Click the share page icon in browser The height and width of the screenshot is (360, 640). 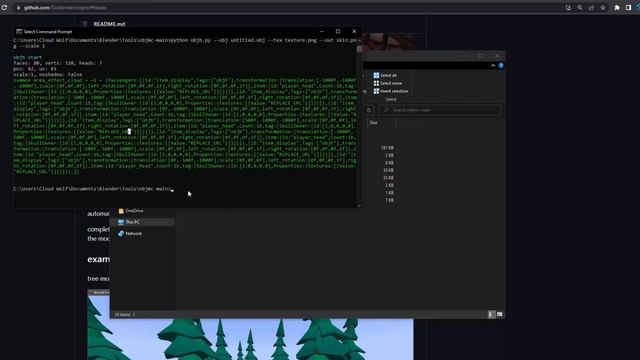point(591,7)
